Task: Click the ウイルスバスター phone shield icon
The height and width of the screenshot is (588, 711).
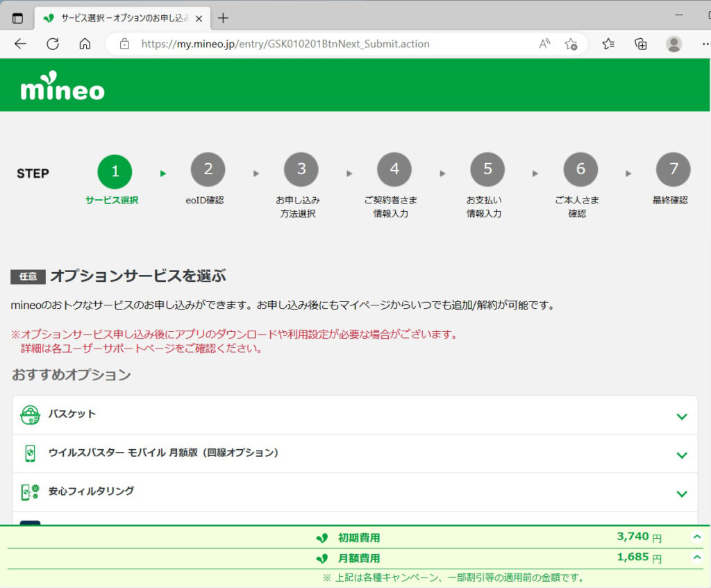Action: [x=30, y=453]
